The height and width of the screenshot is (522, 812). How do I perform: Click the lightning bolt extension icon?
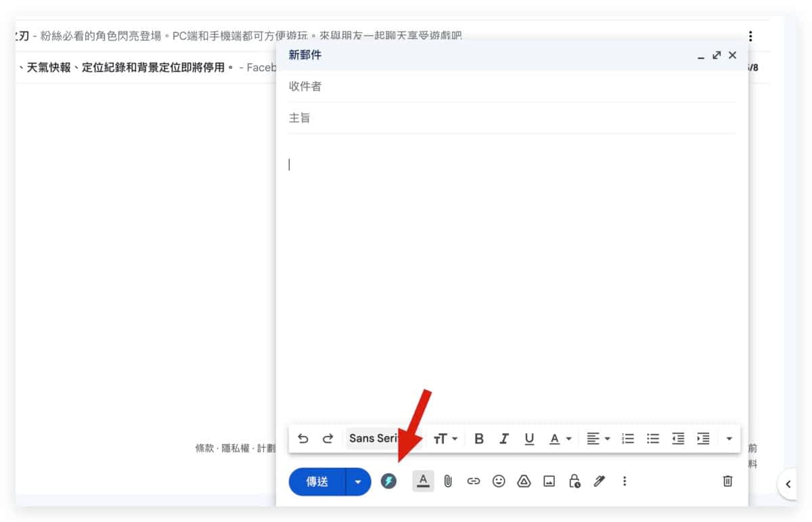coord(388,481)
